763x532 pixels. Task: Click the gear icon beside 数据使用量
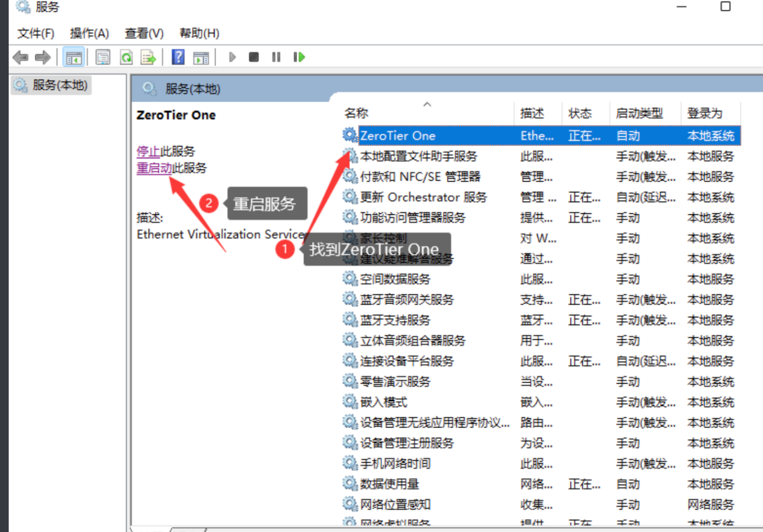[x=350, y=483]
